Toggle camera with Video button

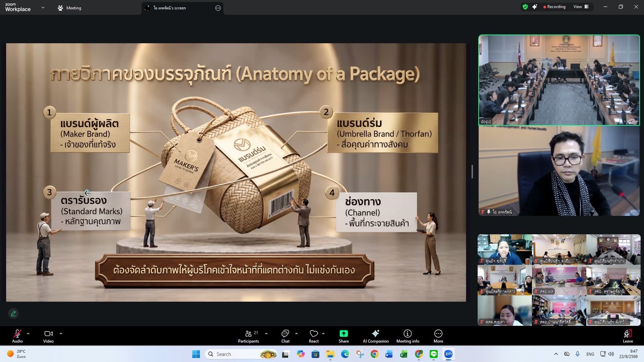[48, 336]
